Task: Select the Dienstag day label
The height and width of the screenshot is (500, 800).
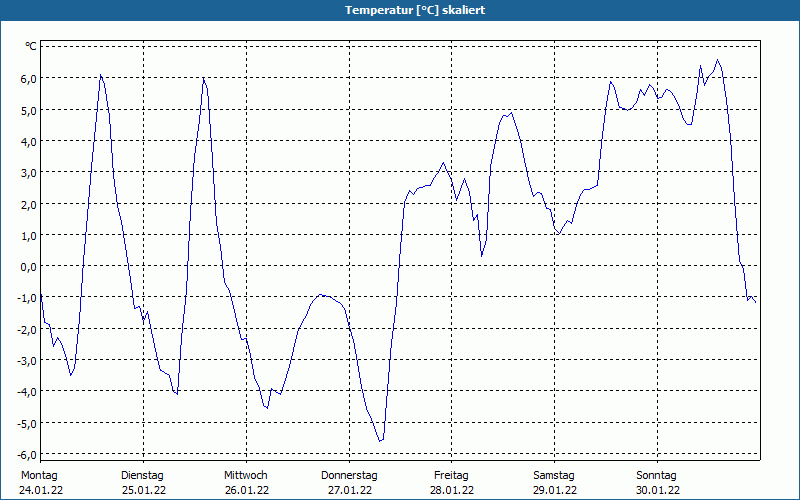Action: tap(142, 476)
